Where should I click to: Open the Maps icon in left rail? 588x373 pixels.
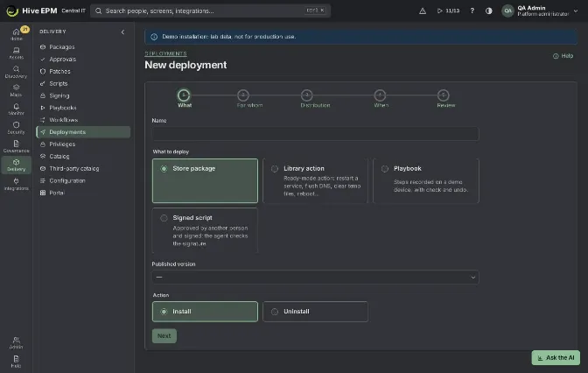click(x=16, y=88)
